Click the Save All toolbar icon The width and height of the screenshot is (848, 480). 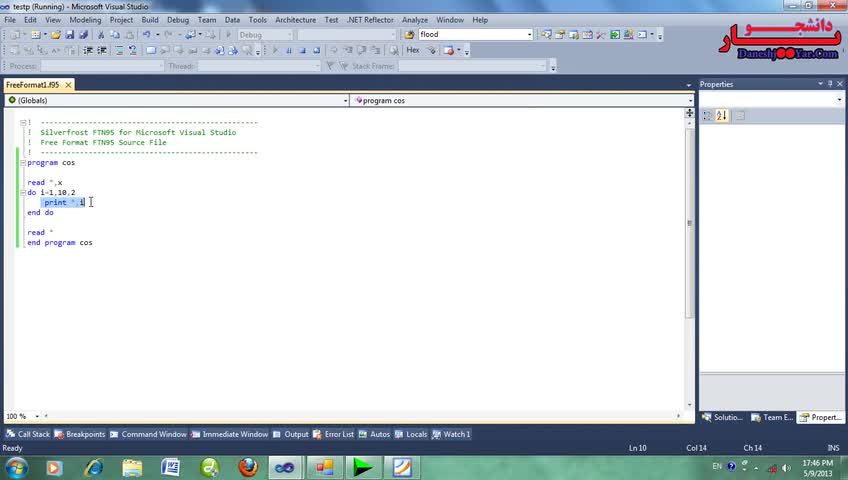(83, 35)
